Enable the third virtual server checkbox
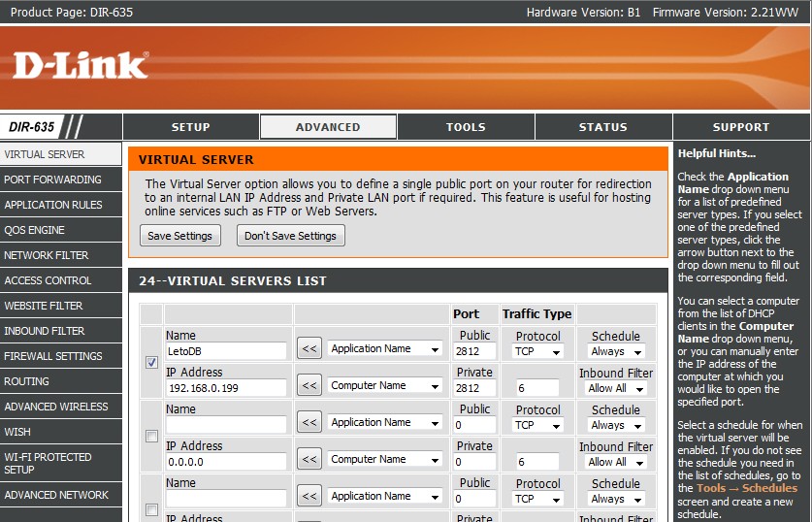The image size is (812, 522). point(151,509)
